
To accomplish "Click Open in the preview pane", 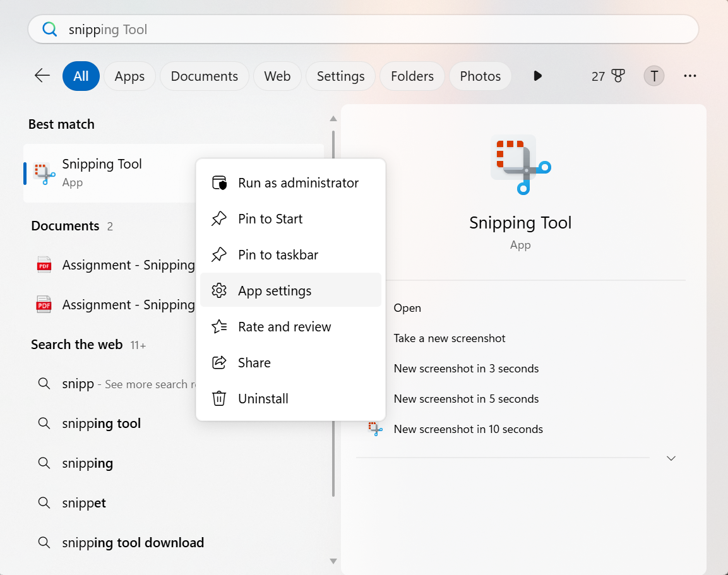I will click(407, 307).
